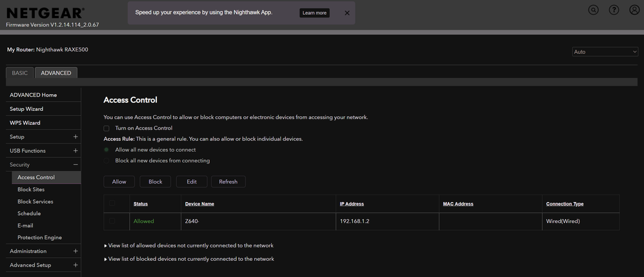The height and width of the screenshot is (277, 644).
Task: Sort by Device Name column header
Action: [x=199, y=204]
